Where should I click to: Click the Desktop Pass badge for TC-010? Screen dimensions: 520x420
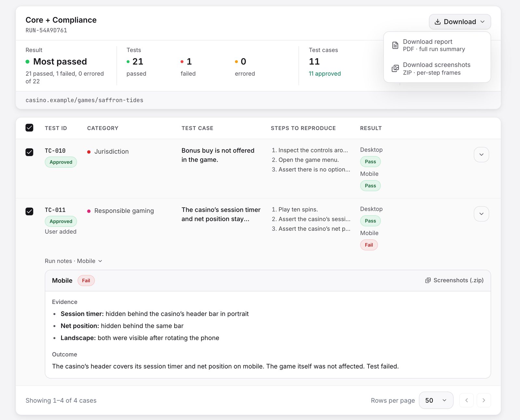370,162
